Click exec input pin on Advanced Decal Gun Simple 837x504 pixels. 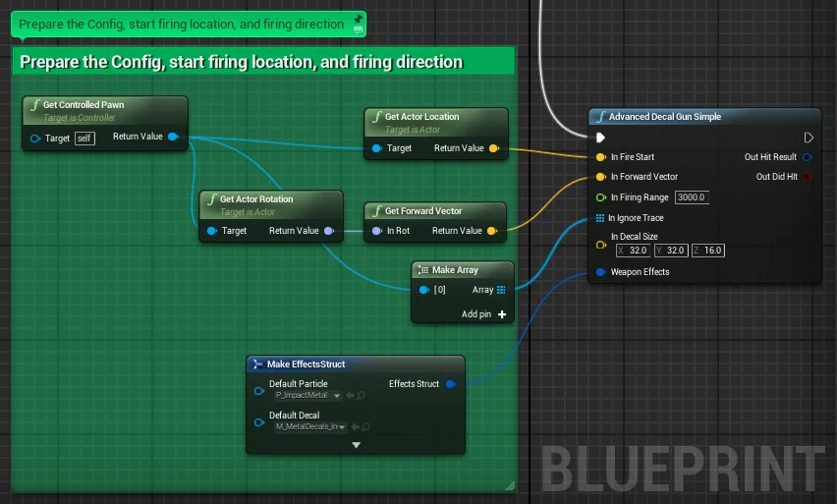pyautogui.click(x=600, y=138)
